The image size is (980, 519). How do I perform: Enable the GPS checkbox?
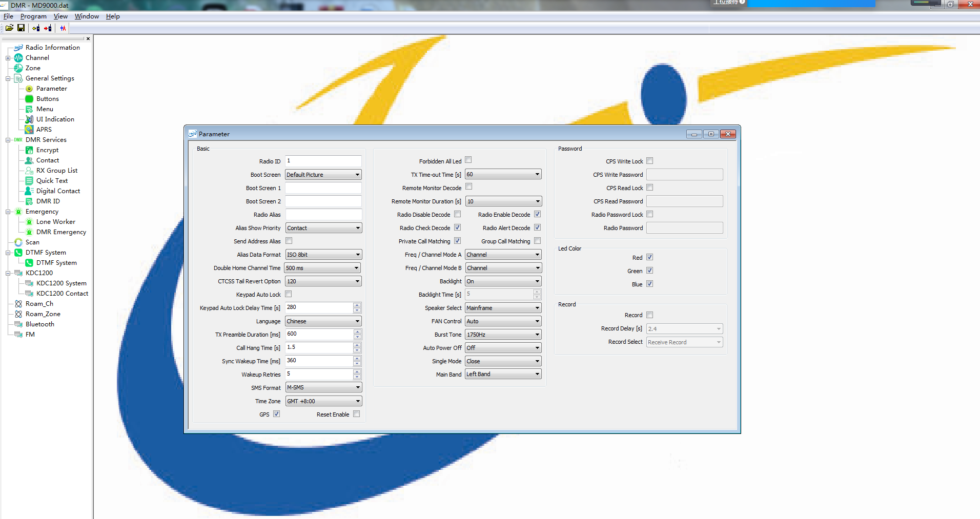pyautogui.click(x=276, y=414)
